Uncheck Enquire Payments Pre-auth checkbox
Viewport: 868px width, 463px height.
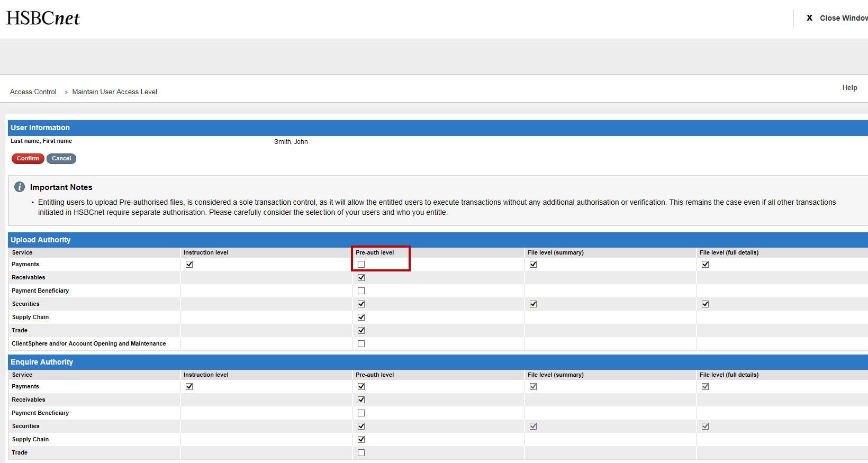pyautogui.click(x=361, y=386)
